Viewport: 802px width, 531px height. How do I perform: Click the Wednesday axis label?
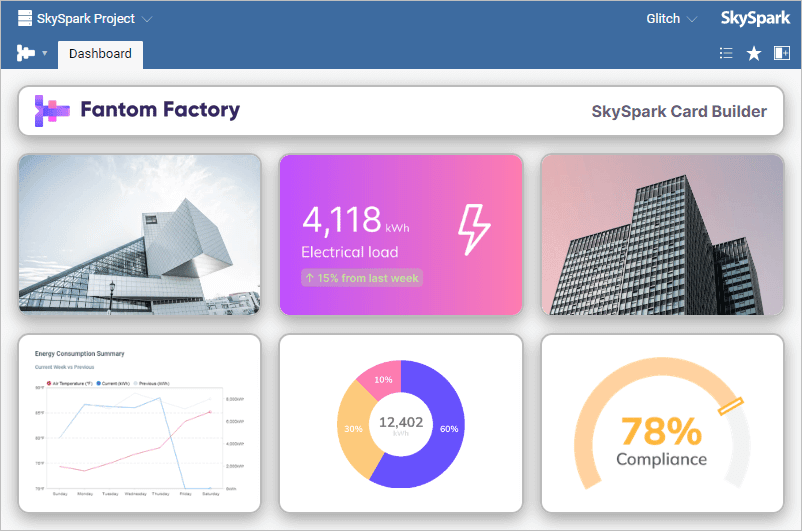pyautogui.click(x=136, y=494)
